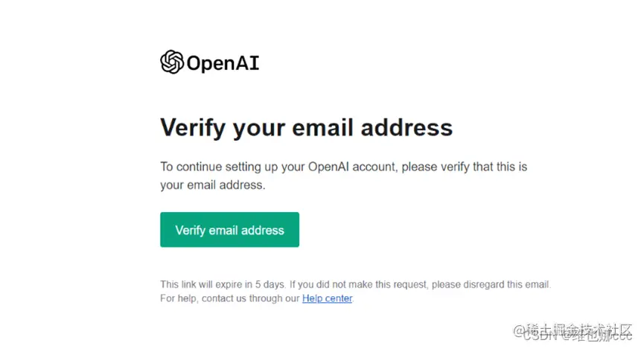Click 'For help, contact us through our' text
This screenshot has width=644, height=349.
[x=229, y=298]
